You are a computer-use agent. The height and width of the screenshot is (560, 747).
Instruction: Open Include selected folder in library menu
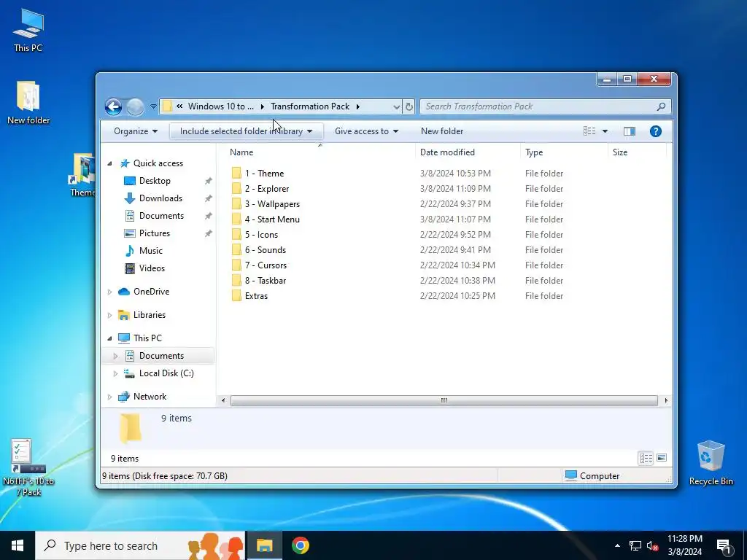click(246, 131)
